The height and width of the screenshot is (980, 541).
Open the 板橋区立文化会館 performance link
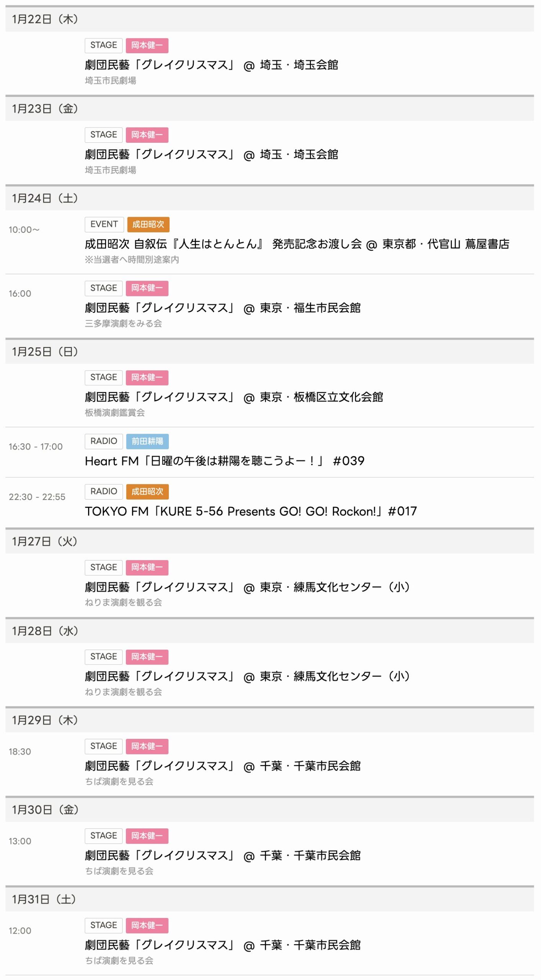234,397
